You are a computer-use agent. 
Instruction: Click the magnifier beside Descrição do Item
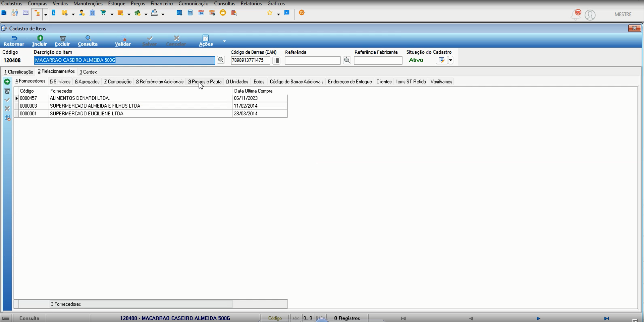(x=221, y=60)
